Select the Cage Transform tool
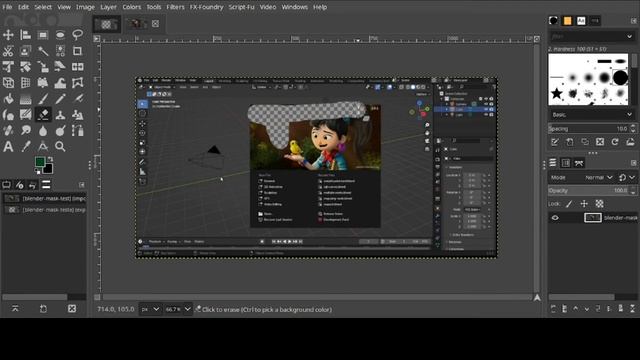 (78, 83)
